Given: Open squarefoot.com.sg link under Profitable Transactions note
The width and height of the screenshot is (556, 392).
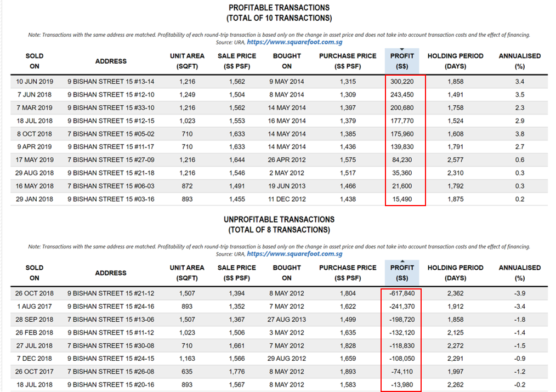Looking at the screenshot, I should click(x=294, y=42).
